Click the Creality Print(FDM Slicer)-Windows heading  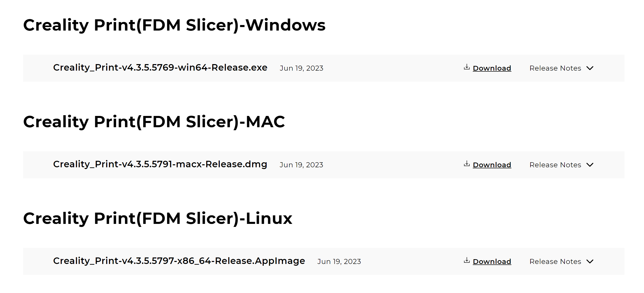174,25
